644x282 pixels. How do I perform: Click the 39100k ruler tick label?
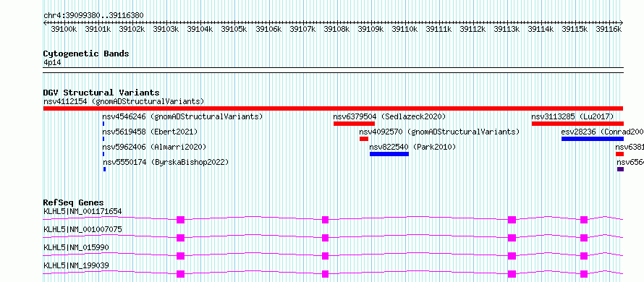point(64,29)
